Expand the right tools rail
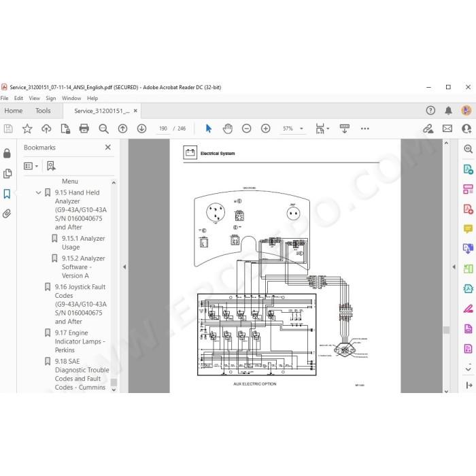This screenshot has height=476, width=476. coord(469,386)
